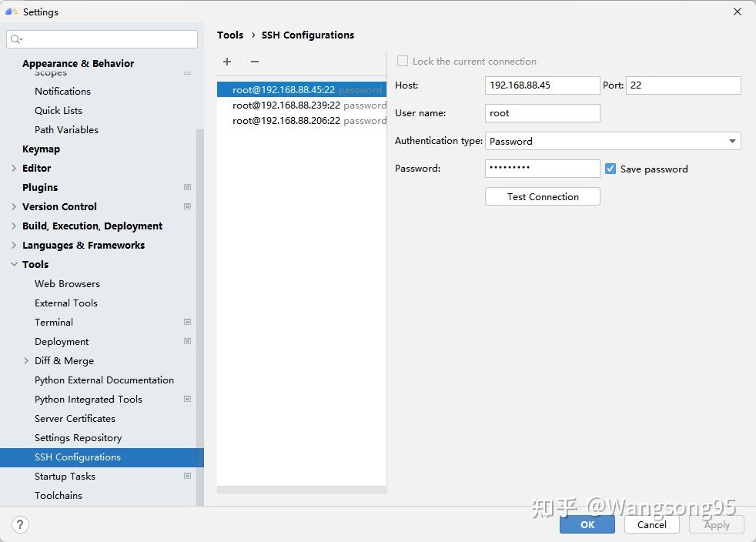Click the project-level icon beside Startup Tasks
The image size is (756, 542).
187,476
